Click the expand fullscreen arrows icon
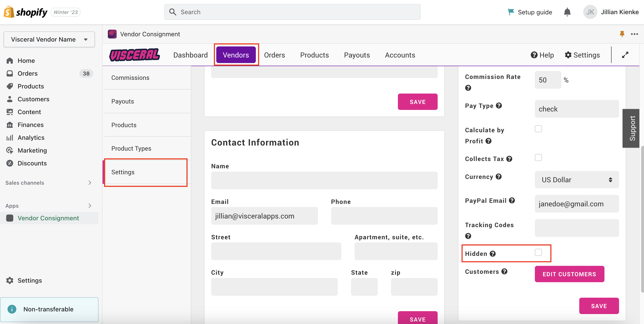The height and width of the screenshot is (324, 644). coord(625,55)
